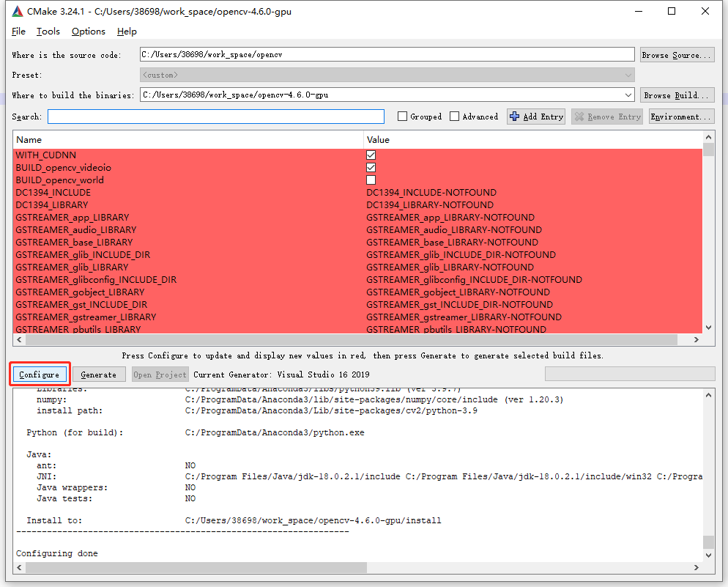Click the Browse Source button
The height and width of the screenshot is (587, 728).
pos(676,55)
